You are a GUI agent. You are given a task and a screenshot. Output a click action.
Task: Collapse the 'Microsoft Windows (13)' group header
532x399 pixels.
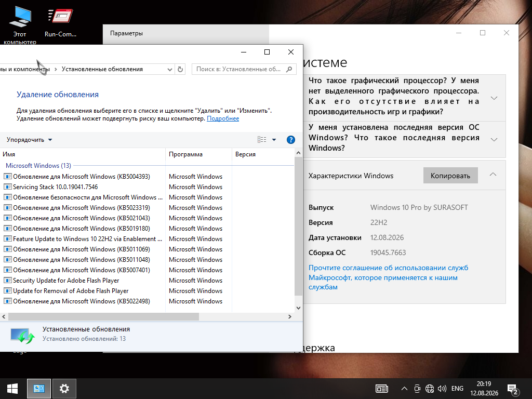(38, 166)
